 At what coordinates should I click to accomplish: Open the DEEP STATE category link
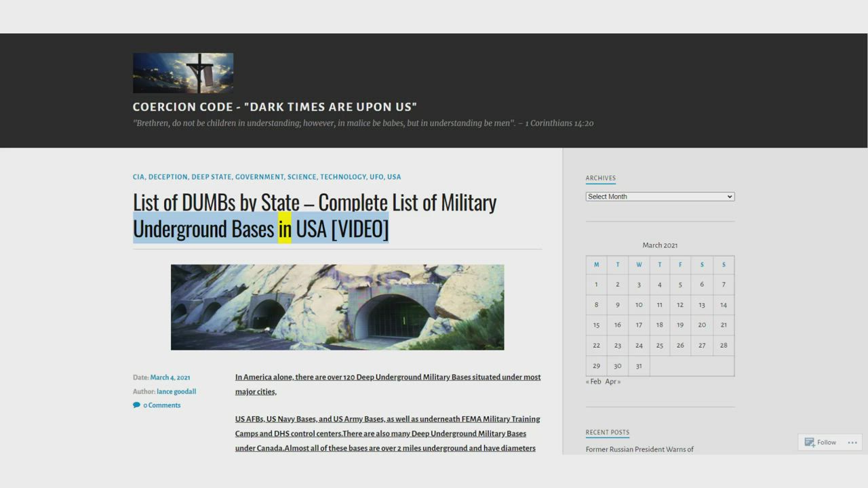[211, 177]
